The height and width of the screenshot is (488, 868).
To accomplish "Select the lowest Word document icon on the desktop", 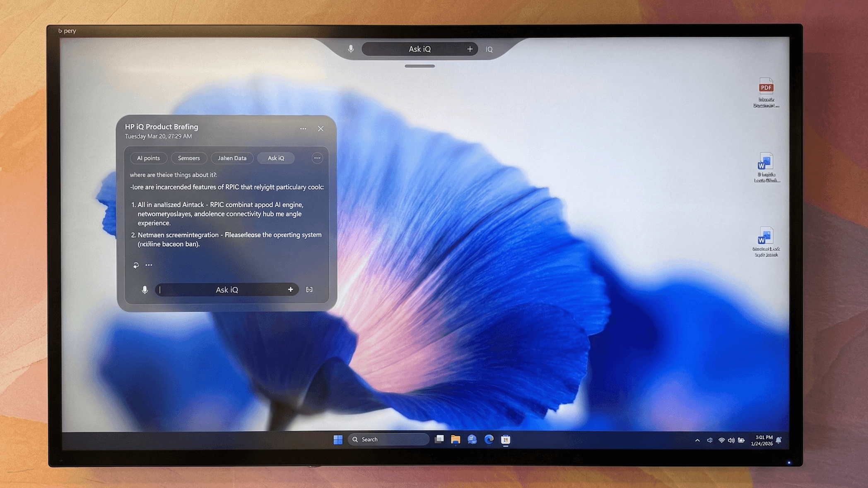I will pos(766,242).
